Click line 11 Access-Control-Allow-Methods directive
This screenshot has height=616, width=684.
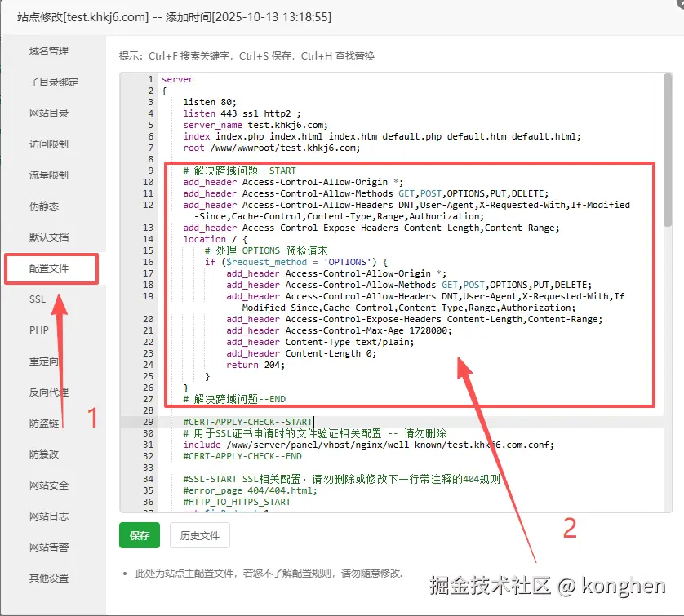(x=366, y=193)
